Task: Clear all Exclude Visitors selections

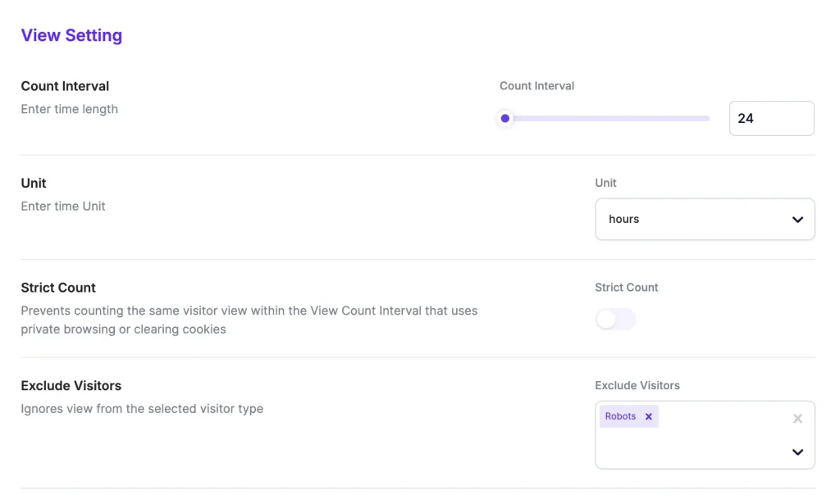Action: point(797,419)
